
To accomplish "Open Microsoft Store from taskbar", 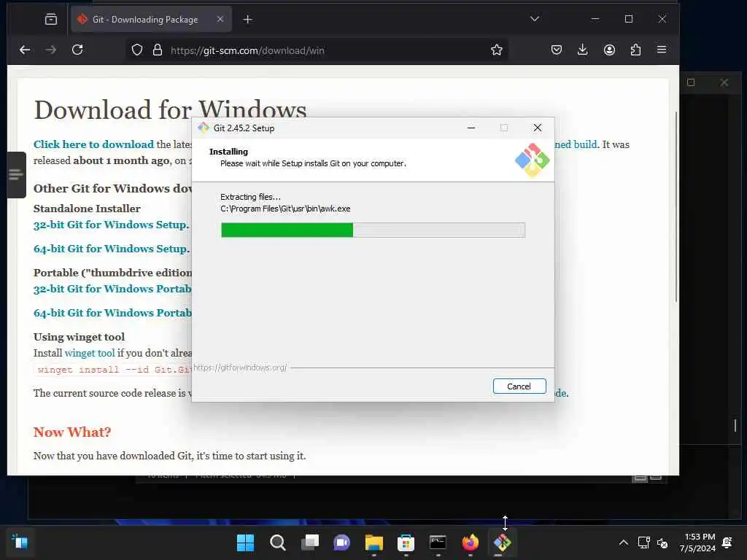I will point(406,542).
